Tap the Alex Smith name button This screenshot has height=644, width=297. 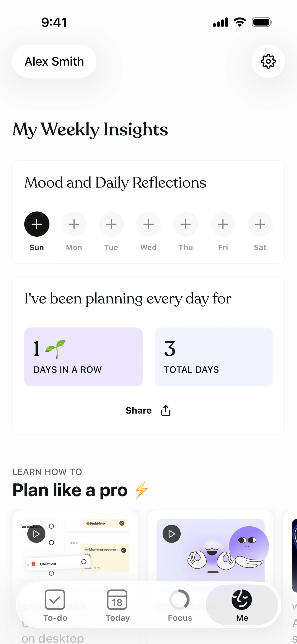click(54, 61)
